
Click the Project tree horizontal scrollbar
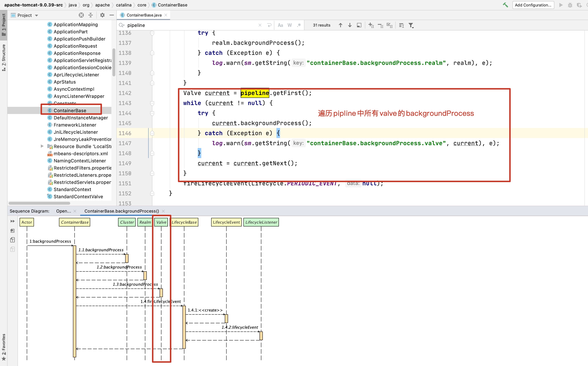pyautogui.click(x=39, y=203)
